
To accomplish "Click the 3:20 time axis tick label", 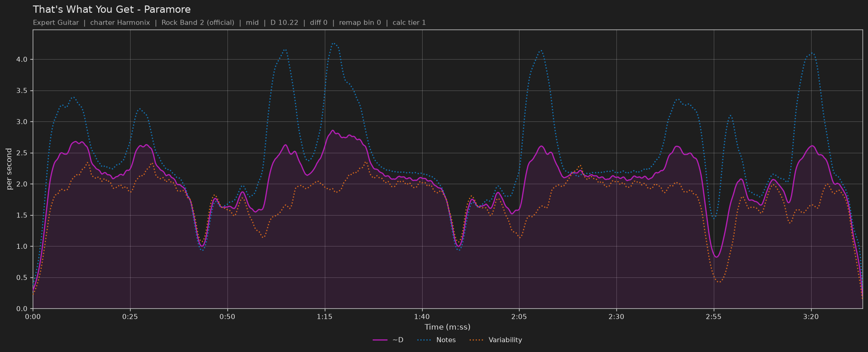I will coord(811,317).
